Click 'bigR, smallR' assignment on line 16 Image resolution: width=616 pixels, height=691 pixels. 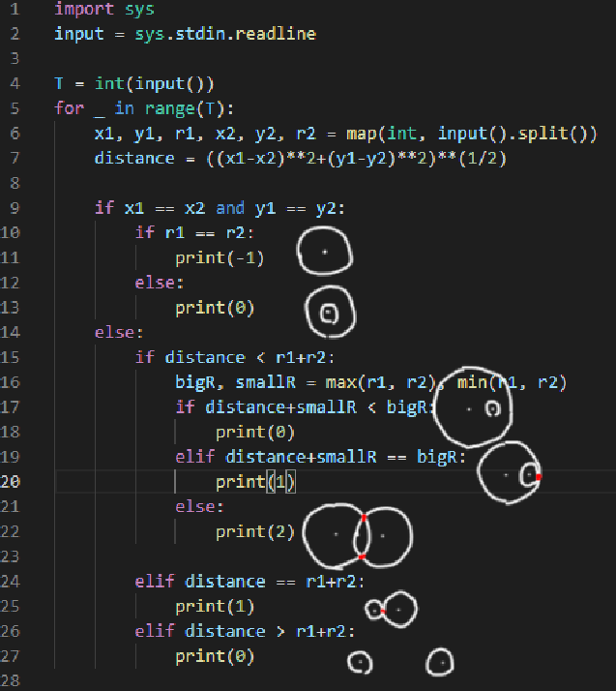(235, 382)
